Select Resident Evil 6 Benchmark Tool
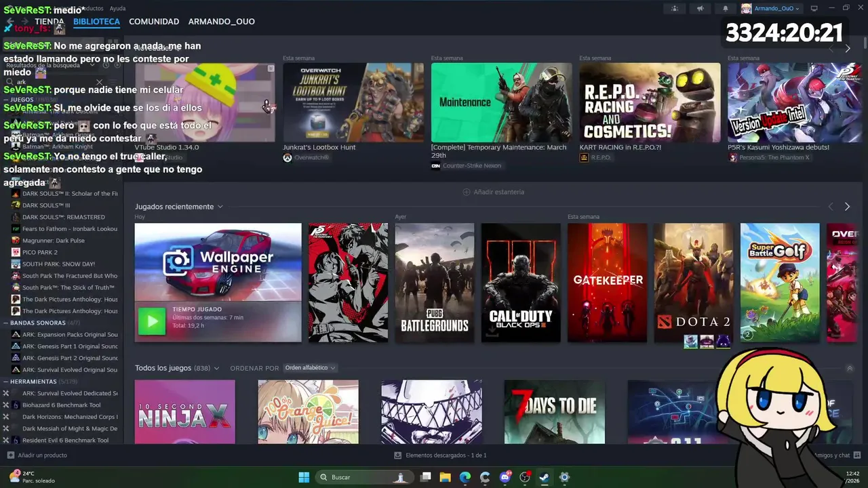This screenshot has width=868, height=488. click(65, 441)
